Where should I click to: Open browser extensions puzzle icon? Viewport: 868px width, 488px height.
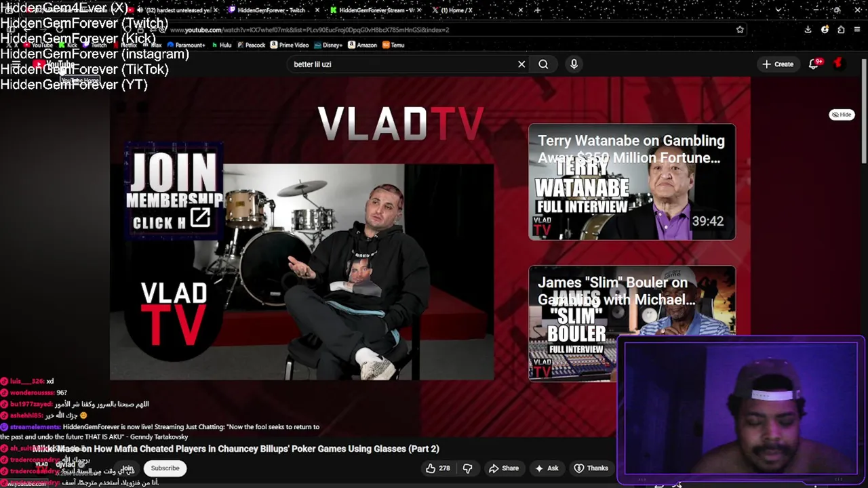click(x=841, y=30)
